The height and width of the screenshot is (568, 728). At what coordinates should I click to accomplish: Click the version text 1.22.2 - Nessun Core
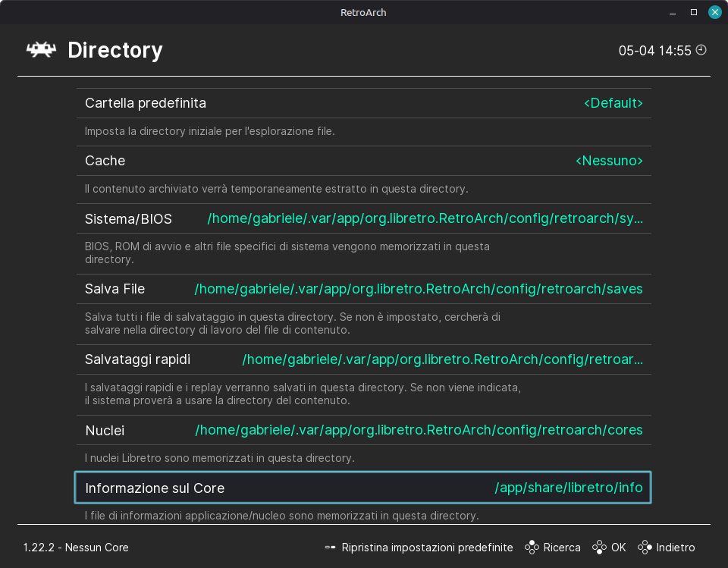click(x=76, y=548)
